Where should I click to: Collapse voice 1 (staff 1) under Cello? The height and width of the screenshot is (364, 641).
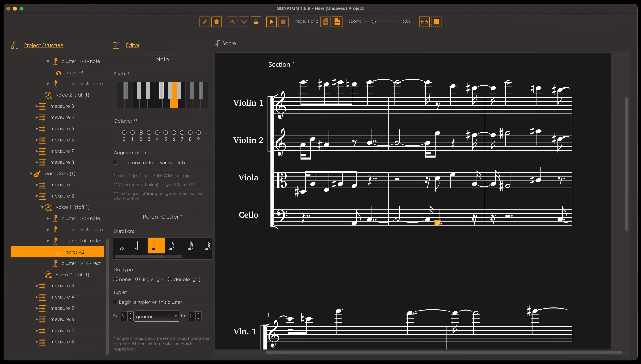pos(42,207)
